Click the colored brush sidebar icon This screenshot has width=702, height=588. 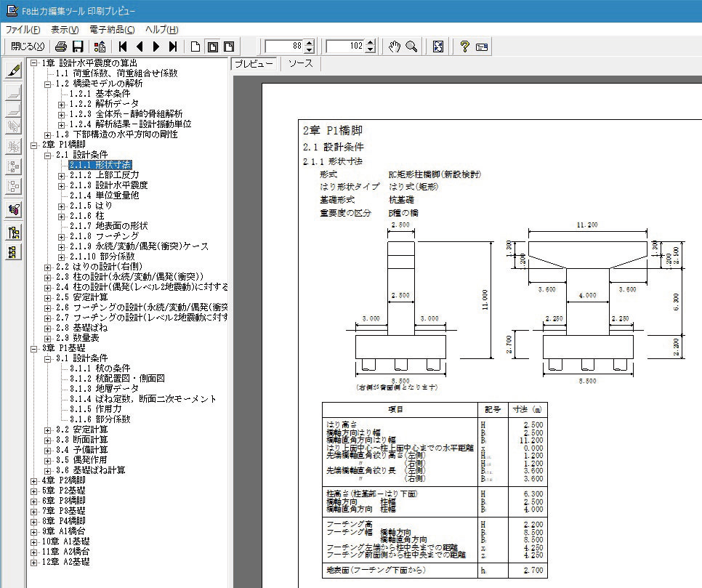tap(13, 209)
